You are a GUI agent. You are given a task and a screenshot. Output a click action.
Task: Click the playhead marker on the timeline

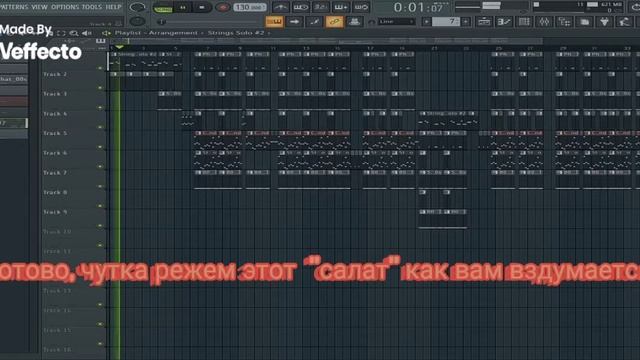click(119, 47)
